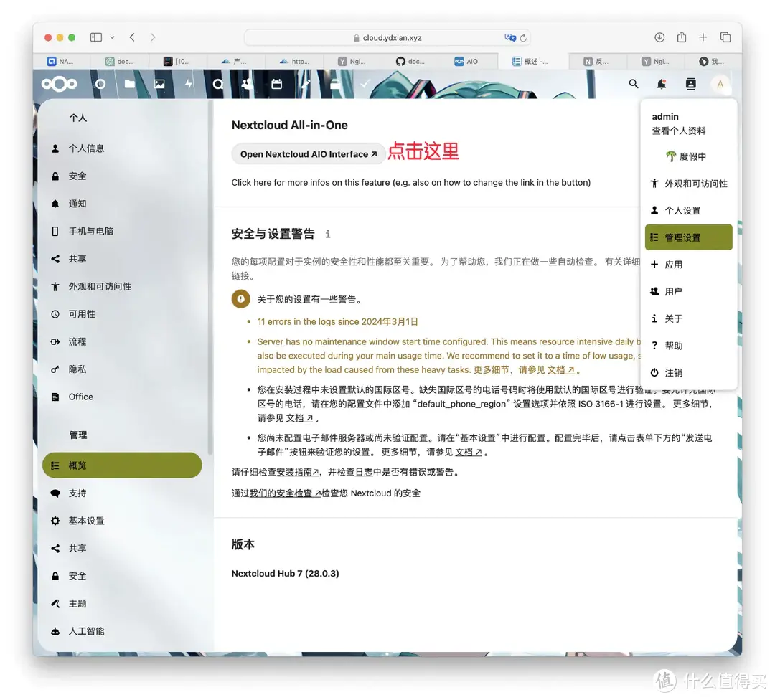Open the notifications bell icon
775x700 pixels.
pos(662,84)
